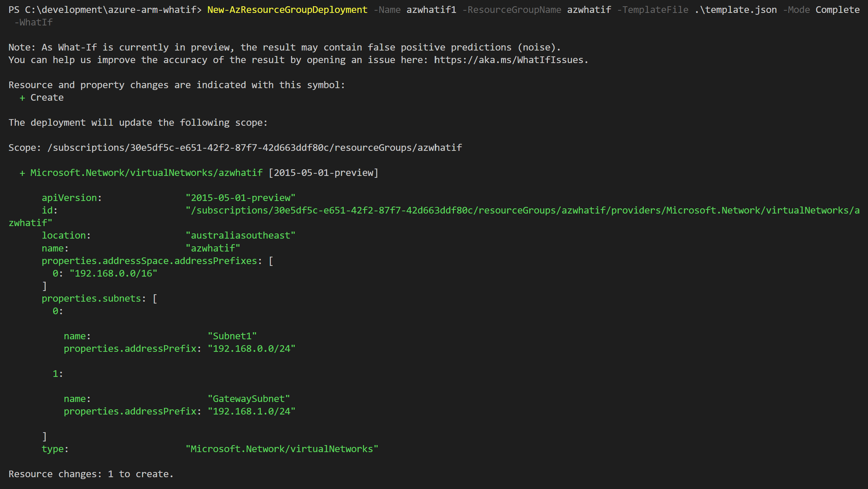Click the azwhatif1 deployment name value

(x=431, y=10)
